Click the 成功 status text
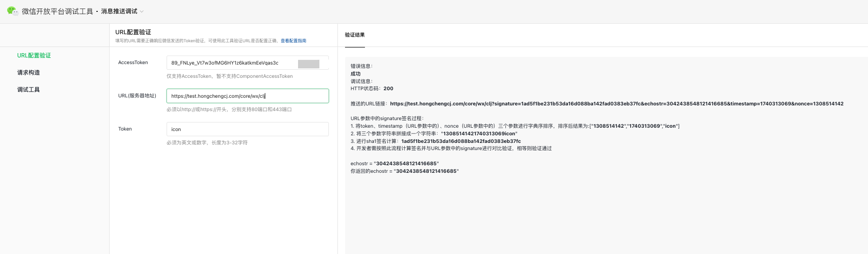 tap(355, 74)
